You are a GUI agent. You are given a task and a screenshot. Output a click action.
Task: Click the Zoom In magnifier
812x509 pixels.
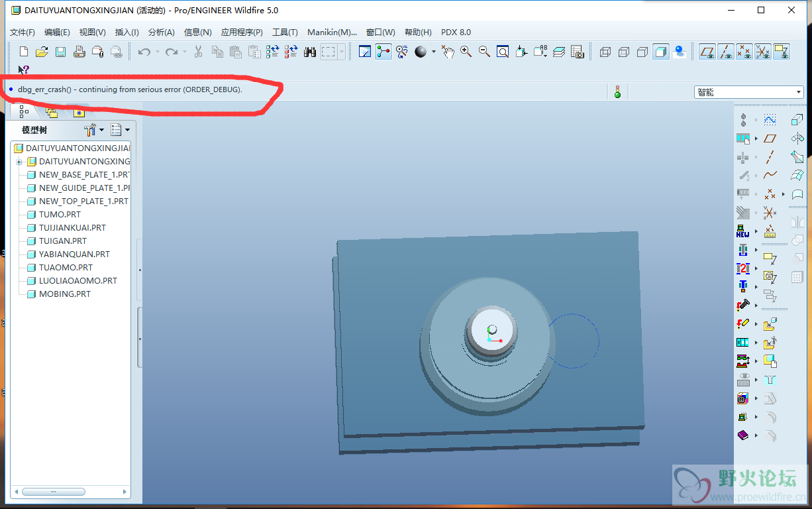click(x=466, y=52)
